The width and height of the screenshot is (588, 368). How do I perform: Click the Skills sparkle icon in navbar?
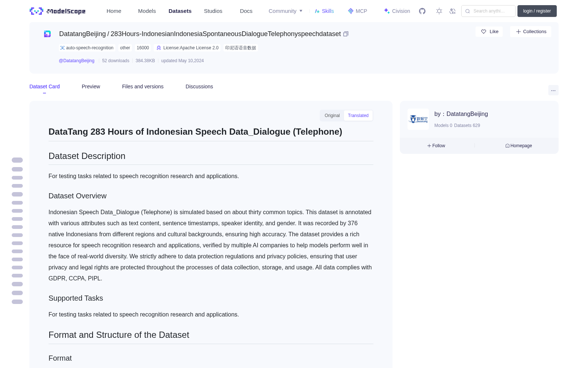[x=317, y=11]
